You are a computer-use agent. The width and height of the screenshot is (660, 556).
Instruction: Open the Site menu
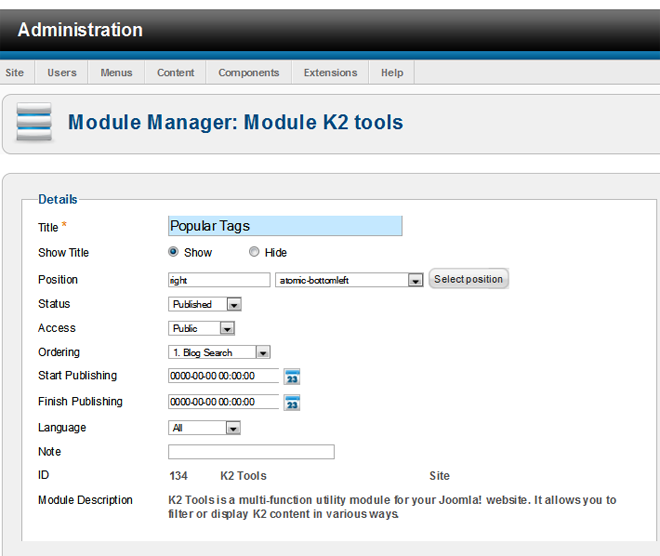[15, 73]
